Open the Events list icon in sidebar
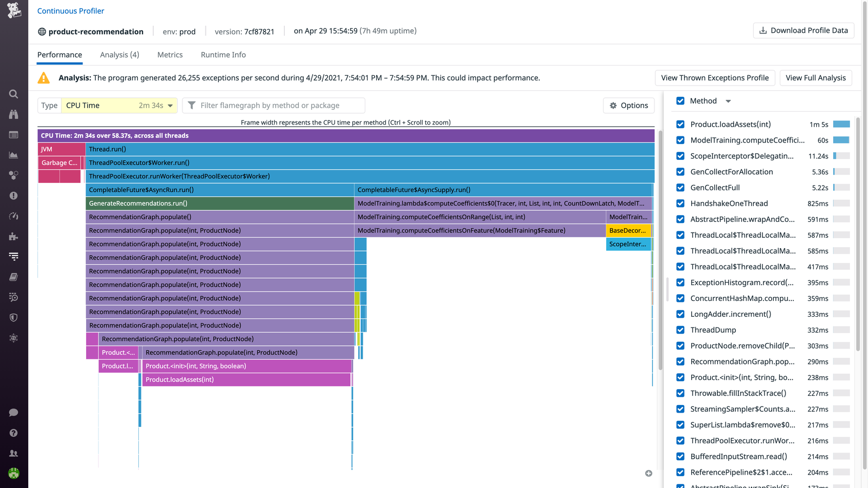 pos(13,135)
